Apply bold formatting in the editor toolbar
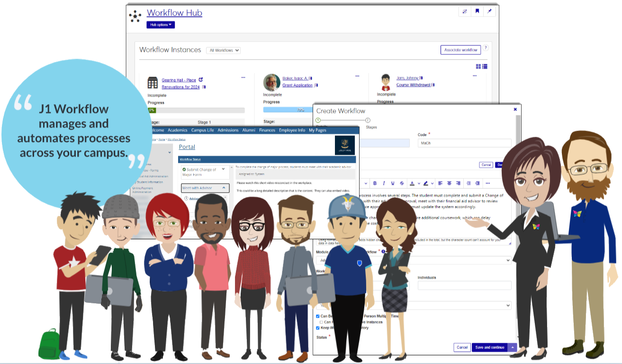 (375, 183)
